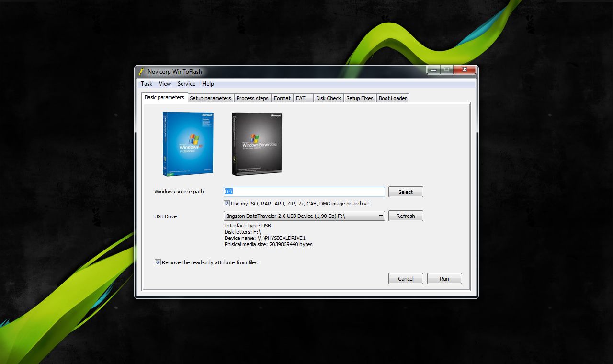The height and width of the screenshot is (364, 613).
Task: Click Refresh to reload USB drives
Action: click(x=406, y=216)
